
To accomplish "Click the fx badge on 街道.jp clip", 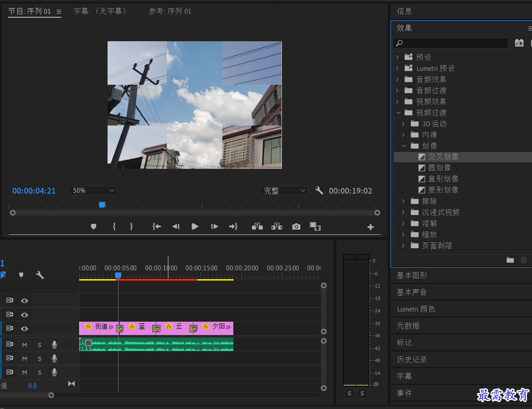I will (89, 327).
